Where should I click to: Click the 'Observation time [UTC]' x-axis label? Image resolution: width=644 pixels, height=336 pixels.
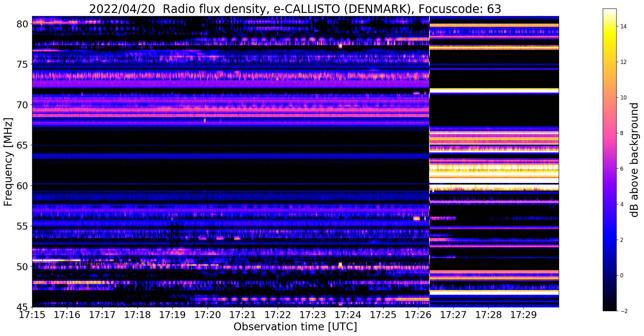point(295,327)
